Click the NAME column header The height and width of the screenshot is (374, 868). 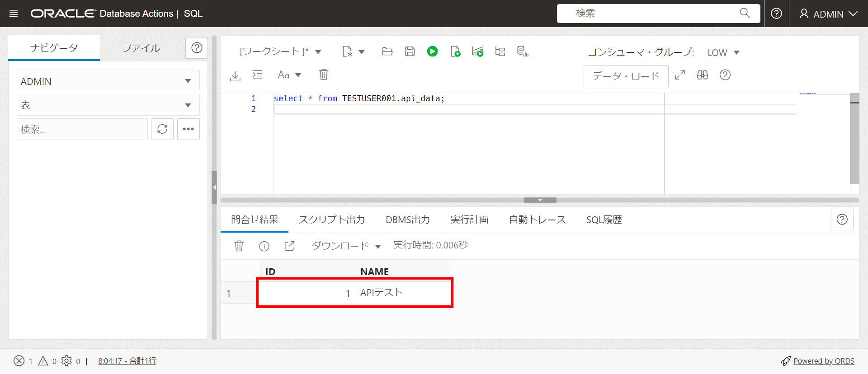pyautogui.click(x=402, y=271)
